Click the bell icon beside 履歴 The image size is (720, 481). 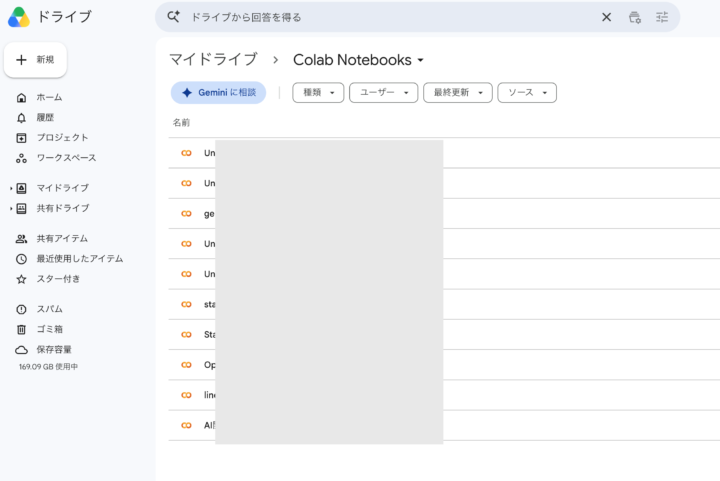(21, 118)
